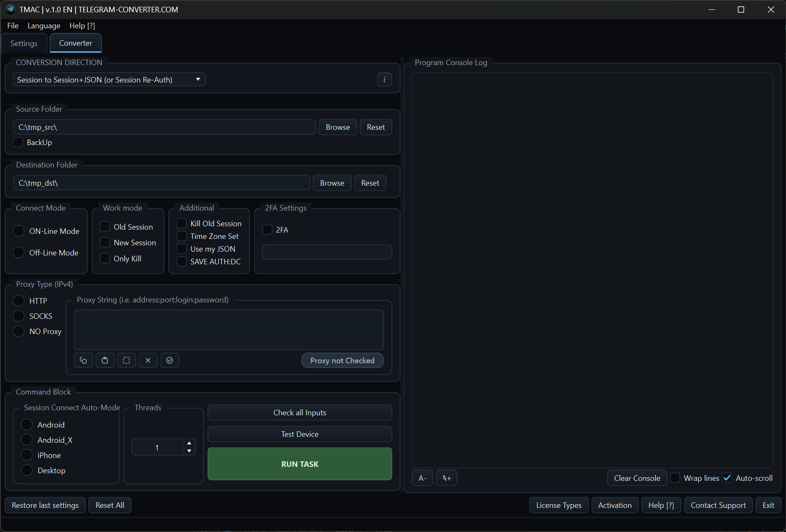Decrement the Threads value with the down arrow
Viewport: 786px width, 532px height.
pyautogui.click(x=189, y=451)
